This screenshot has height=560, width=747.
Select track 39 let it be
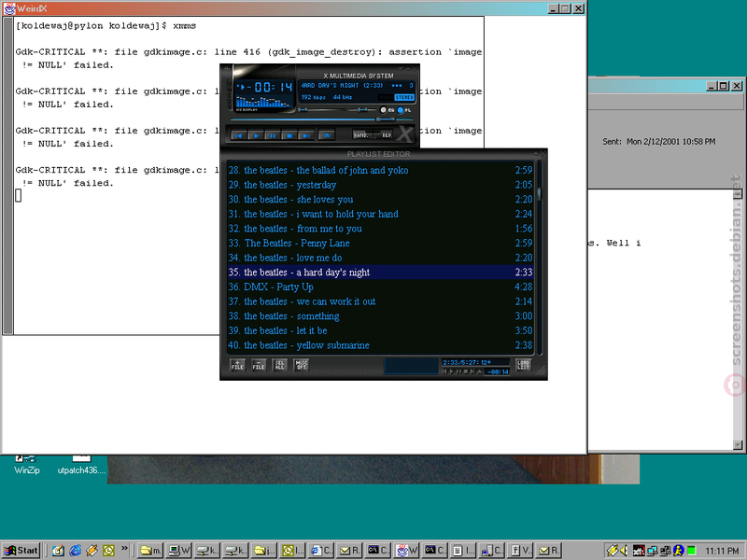pyautogui.click(x=380, y=330)
